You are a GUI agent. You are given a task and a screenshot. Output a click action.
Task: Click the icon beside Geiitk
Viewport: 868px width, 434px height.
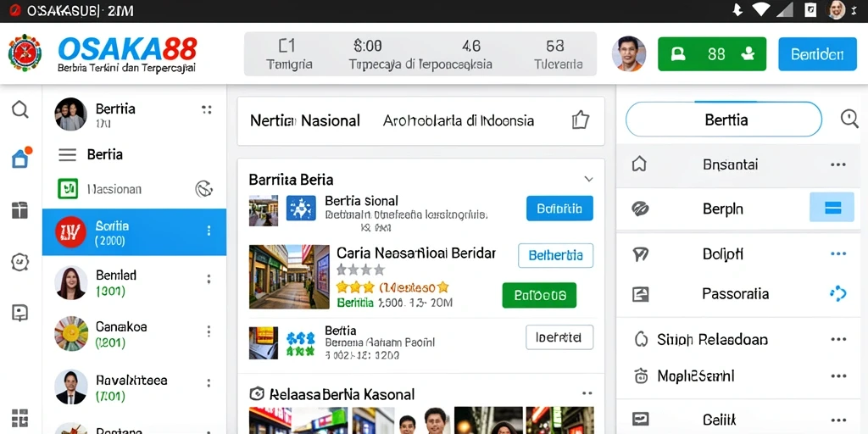click(x=641, y=419)
